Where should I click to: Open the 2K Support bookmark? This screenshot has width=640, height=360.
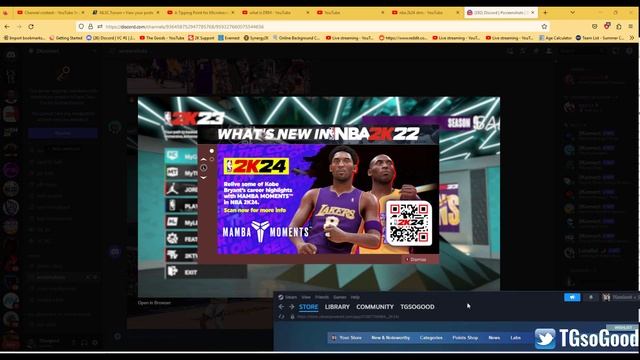201,38
